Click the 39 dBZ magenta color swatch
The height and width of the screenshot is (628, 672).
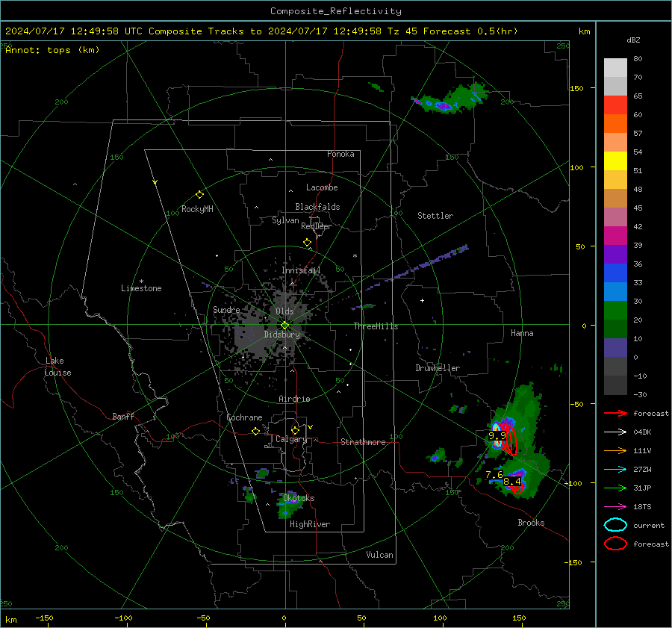[615, 236]
